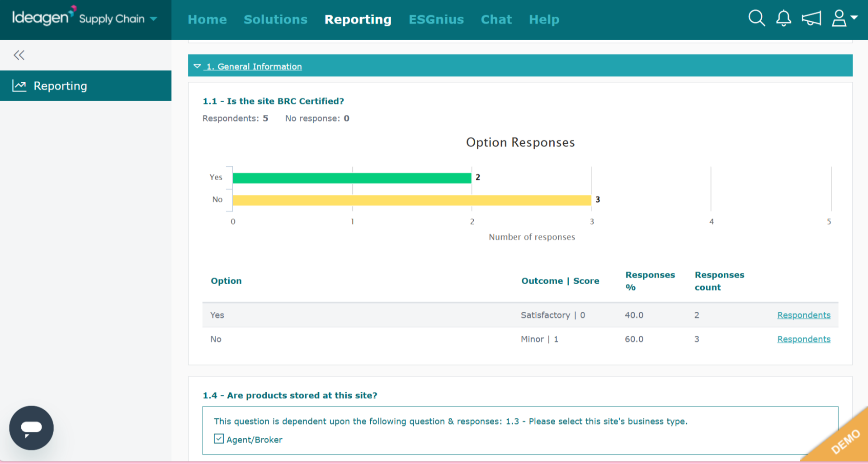The image size is (868, 464).
Task: Go to the Home menu
Action: (x=208, y=19)
